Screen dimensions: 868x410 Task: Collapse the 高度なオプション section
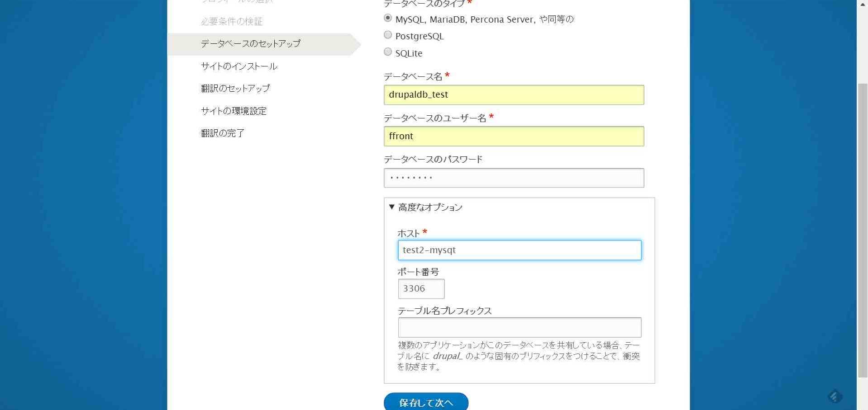coord(425,207)
